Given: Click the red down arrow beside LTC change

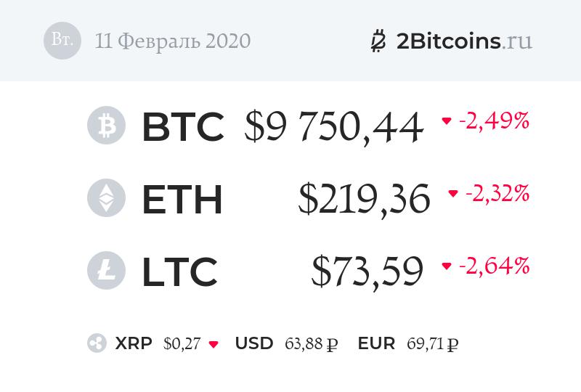Looking at the screenshot, I should (447, 266).
